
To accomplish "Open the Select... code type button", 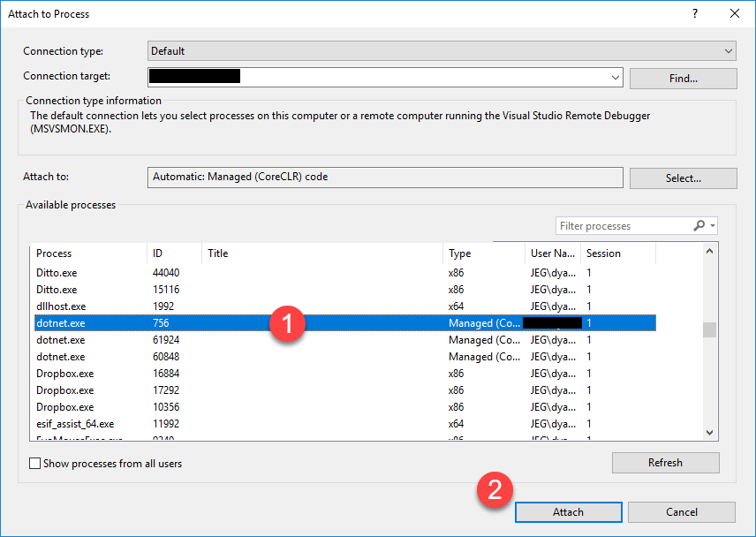I will point(683,178).
